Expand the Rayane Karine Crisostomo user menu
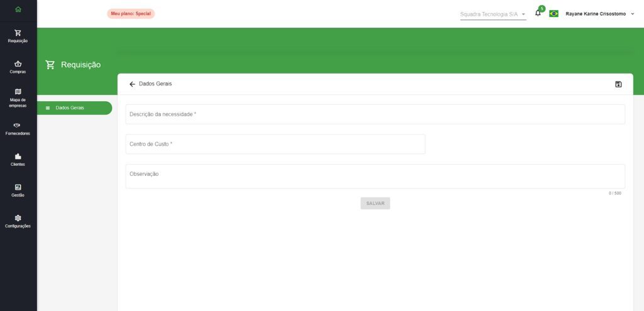The width and height of the screenshot is (644, 311). (599, 14)
